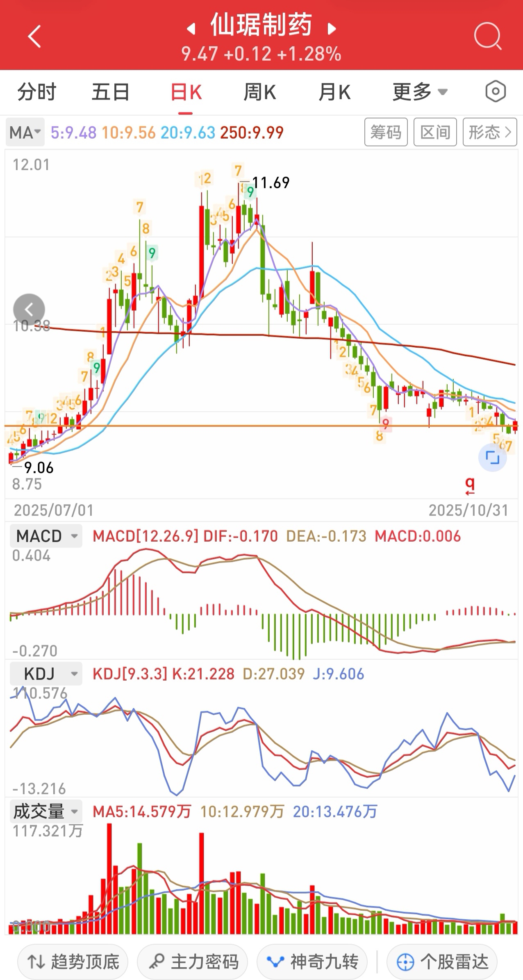Go back with the top-left arrow
This screenshot has height=980, width=523.
34,36
